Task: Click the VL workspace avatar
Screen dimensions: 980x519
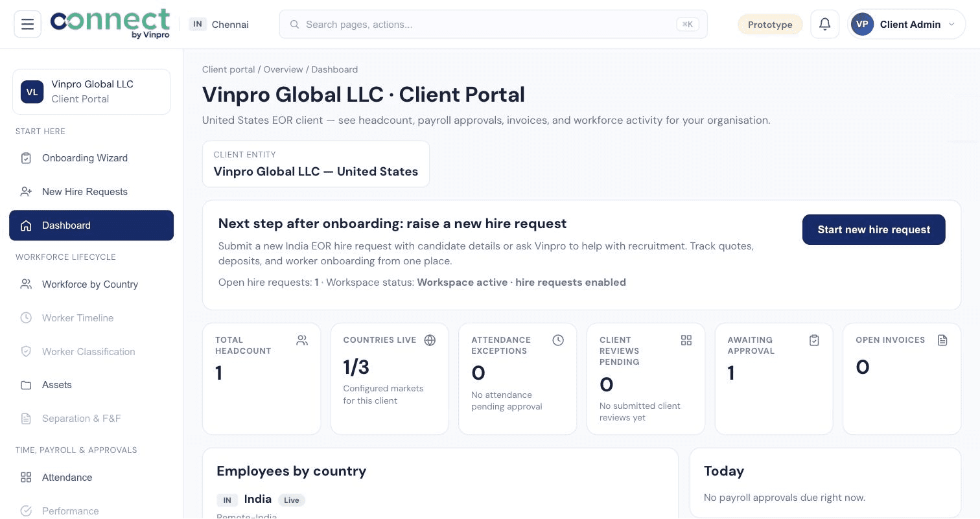Action: [32, 92]
